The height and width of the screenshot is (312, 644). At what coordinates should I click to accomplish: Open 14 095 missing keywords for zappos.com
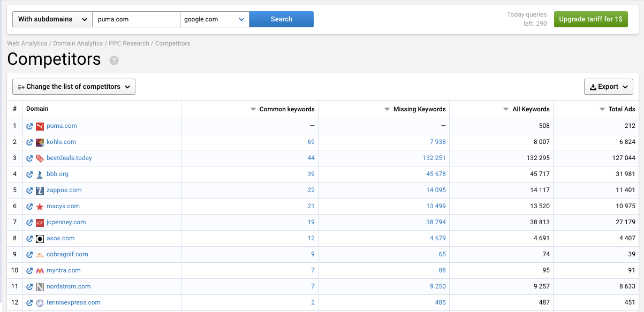(436, 191)
